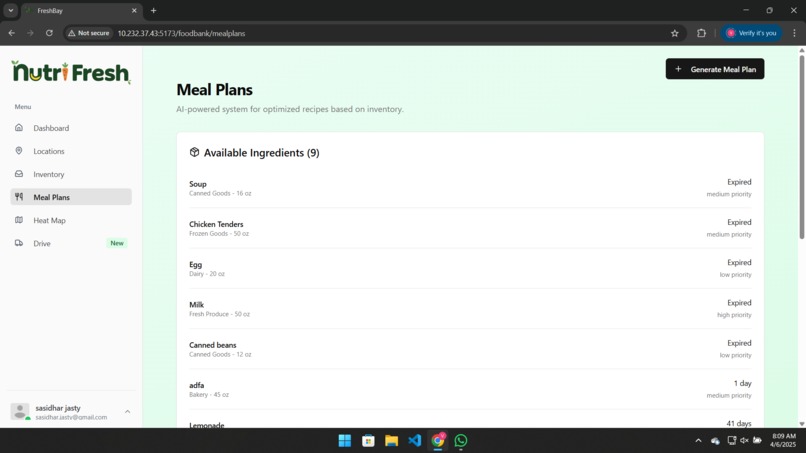Click the New badge beside Drive
Viewport: 806px width, 453px height.
(x=117, y=243)
